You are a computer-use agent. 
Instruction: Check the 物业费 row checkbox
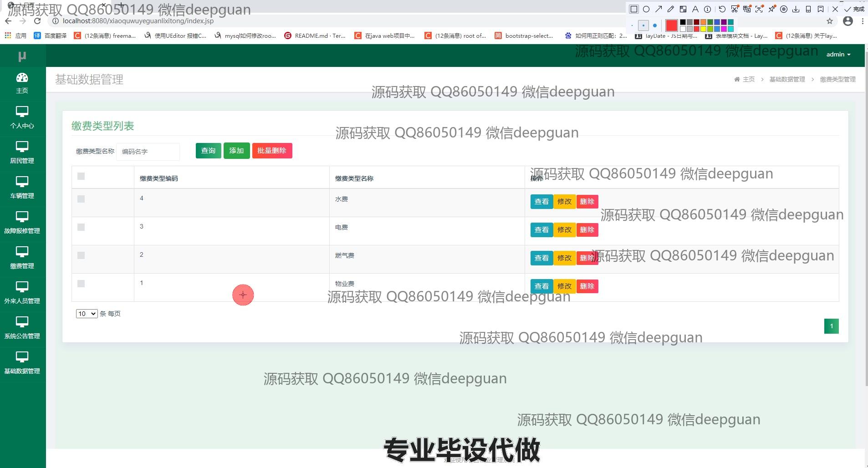coord(81,284)
